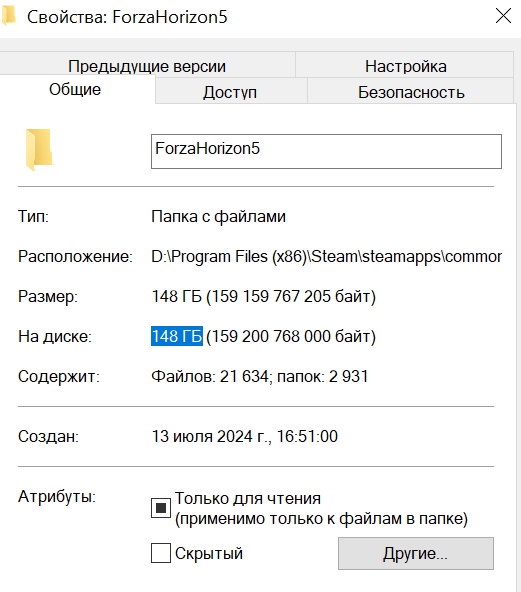The width and height of the screenshot is (521, 592).
Task: Click the 'Другие...' button
Action: click(416, 553)
